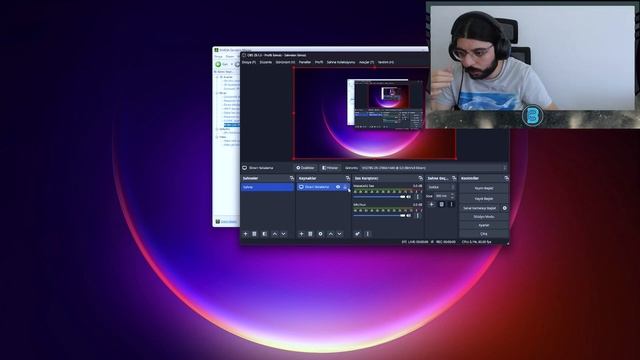Screen dimensions: 640x360
Task: Click Masaüstü Ses volume slider
Action: pos(379,197)
